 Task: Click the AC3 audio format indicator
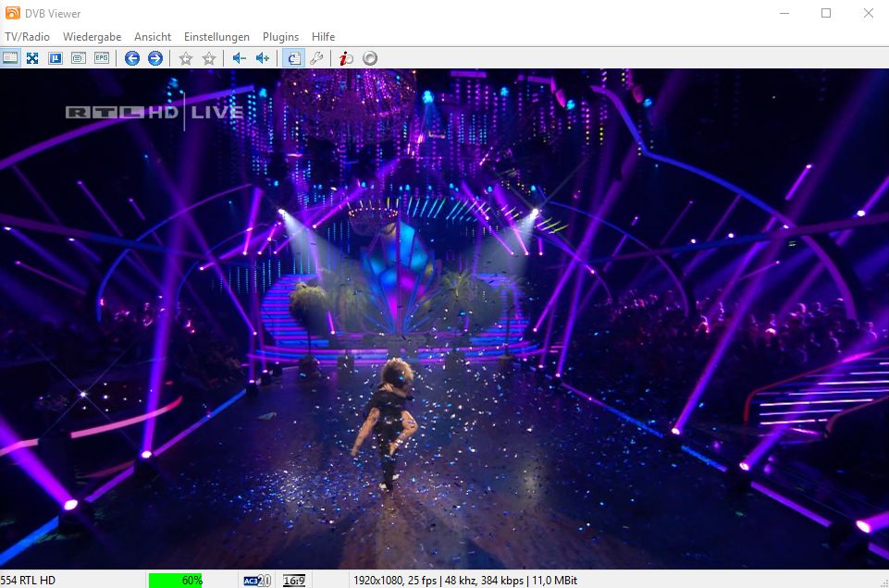pos(251,581)
